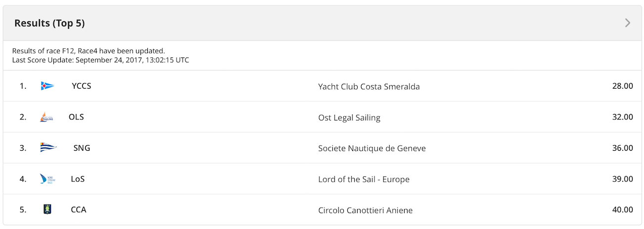Click the rank number 2 row marker
Screen dimensions: 644x229
tap(23, 117)
